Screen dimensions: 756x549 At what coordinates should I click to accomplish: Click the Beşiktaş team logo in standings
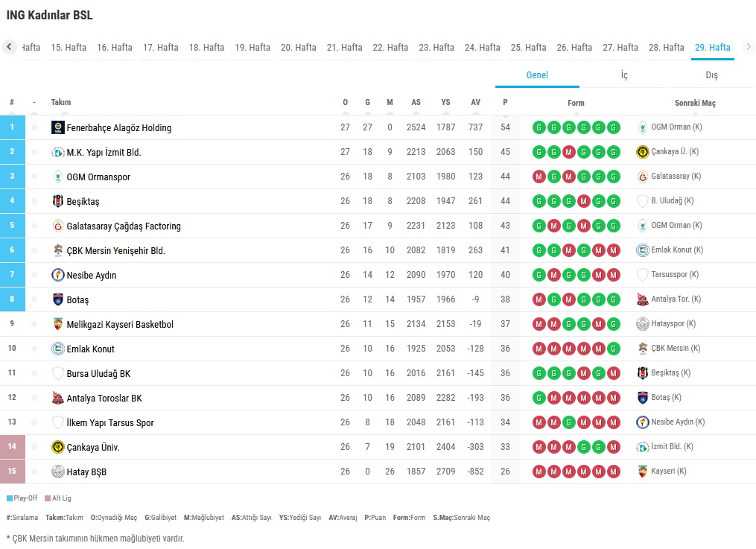tap(58, 201)
